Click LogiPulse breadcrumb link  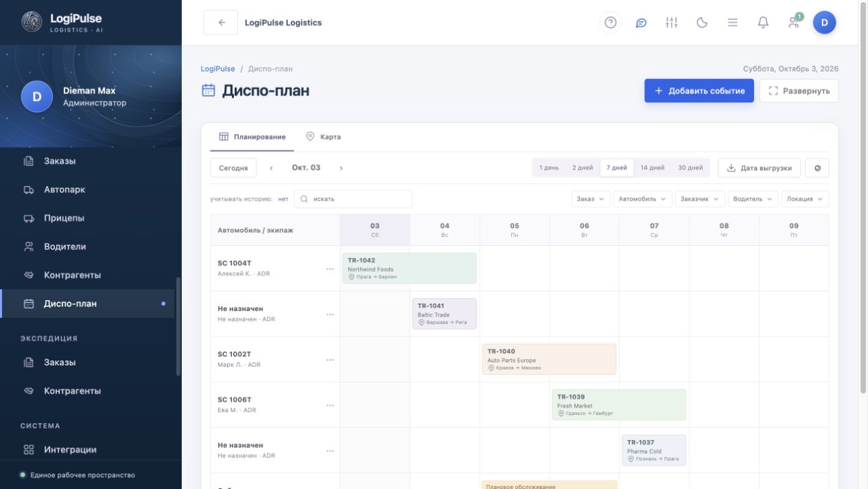218,69
